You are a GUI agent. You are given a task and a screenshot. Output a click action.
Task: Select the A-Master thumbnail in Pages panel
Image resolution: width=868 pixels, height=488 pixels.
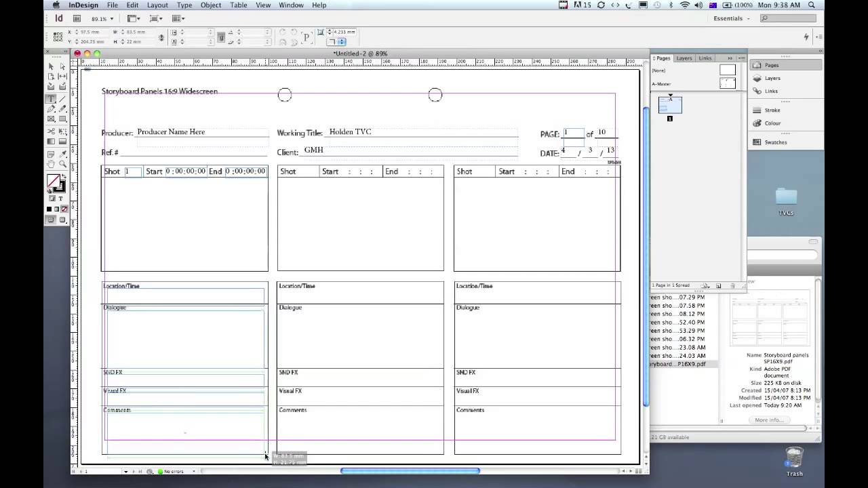point(728,83)
